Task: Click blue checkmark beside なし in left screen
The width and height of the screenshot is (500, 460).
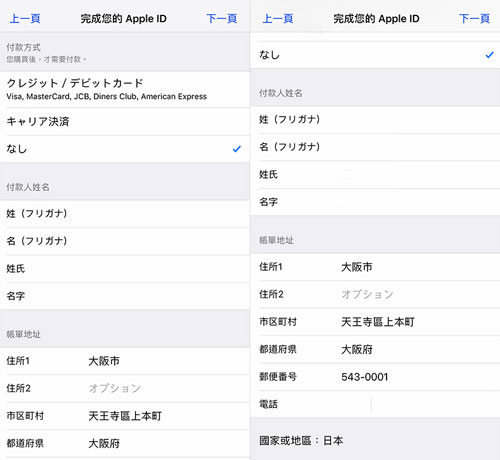Action: [x=237, y=149]
